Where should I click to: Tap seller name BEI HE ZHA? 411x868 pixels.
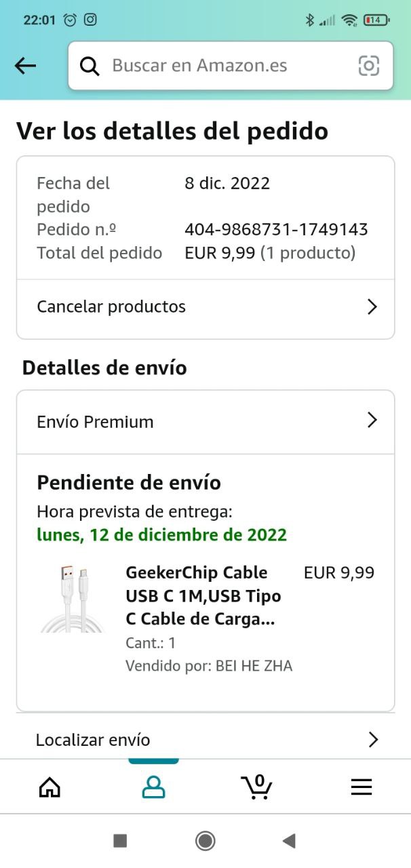pyautogui.click(x=254, y=666)
